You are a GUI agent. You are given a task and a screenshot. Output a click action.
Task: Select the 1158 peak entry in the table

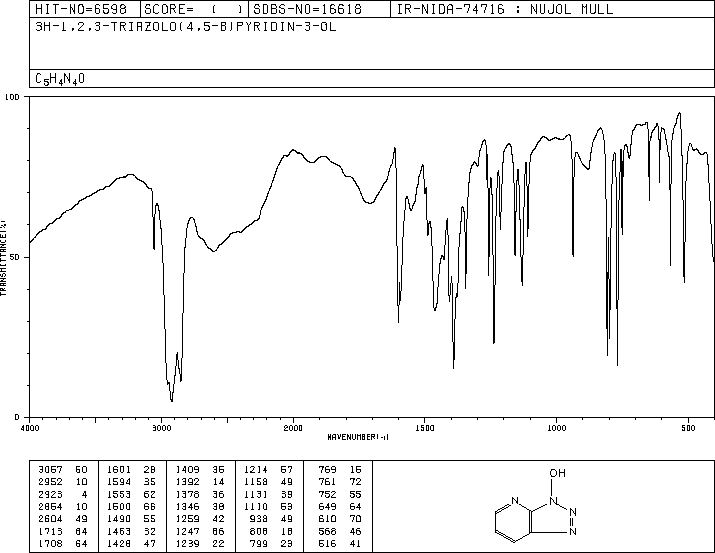[x=269, y=482]
